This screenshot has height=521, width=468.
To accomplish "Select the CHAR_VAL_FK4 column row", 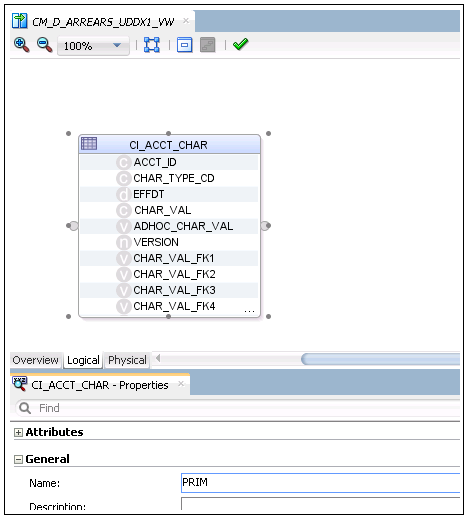I will (x=169, y=306).
